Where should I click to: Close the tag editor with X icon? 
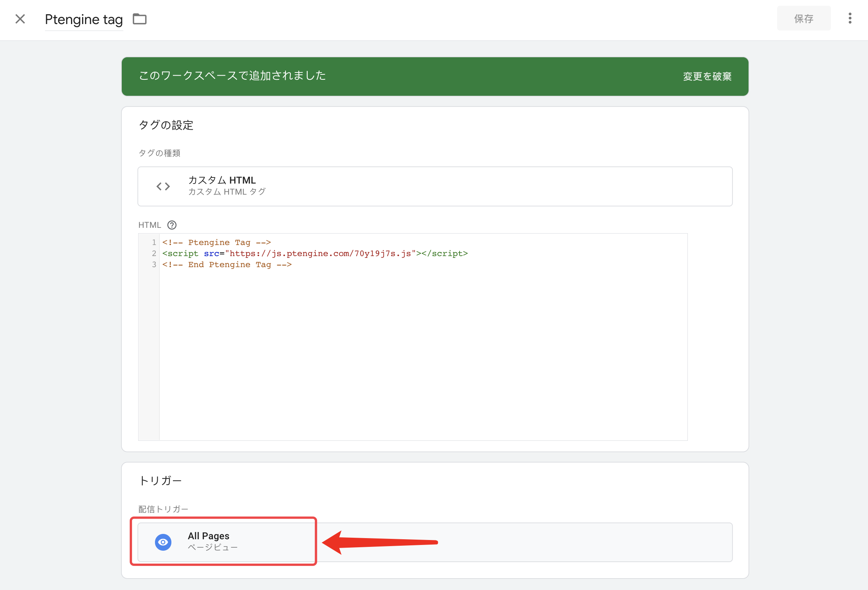tap(20, 19)
